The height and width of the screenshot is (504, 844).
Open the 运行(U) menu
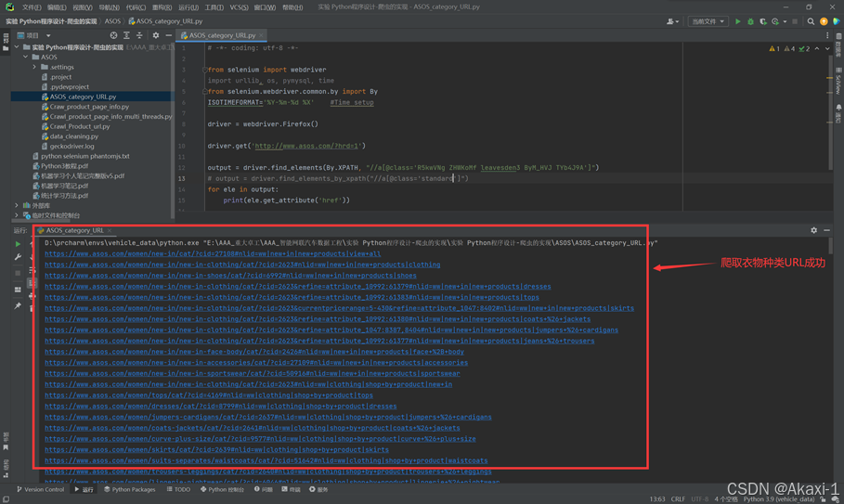[188, 7]
